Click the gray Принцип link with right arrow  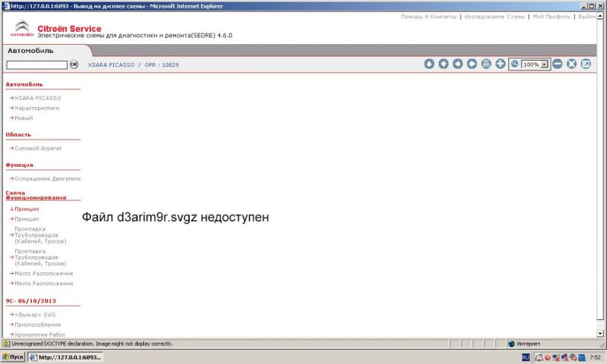[27, 219]
